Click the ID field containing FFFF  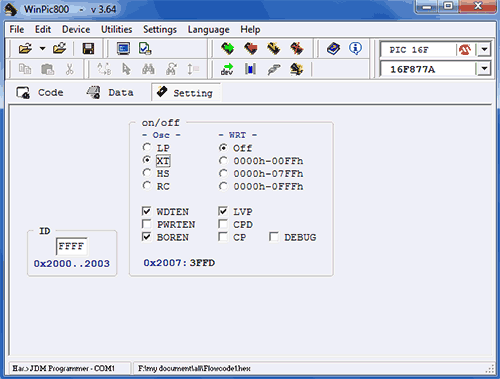[x=71, y=246]
